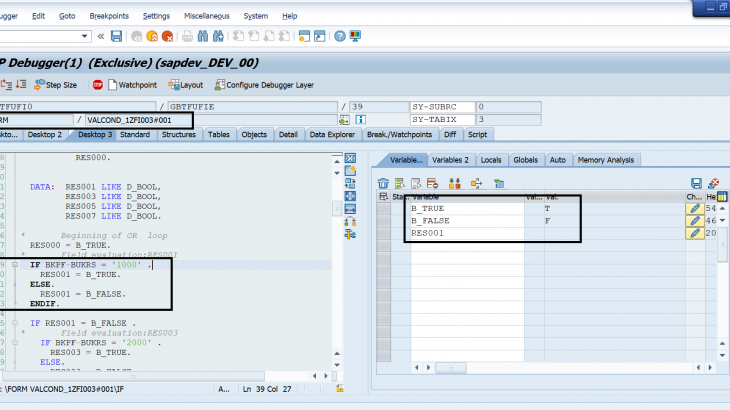The image size is (730, 410).
Task: Open the Breakpoints menu
Action: click(109, 16)
